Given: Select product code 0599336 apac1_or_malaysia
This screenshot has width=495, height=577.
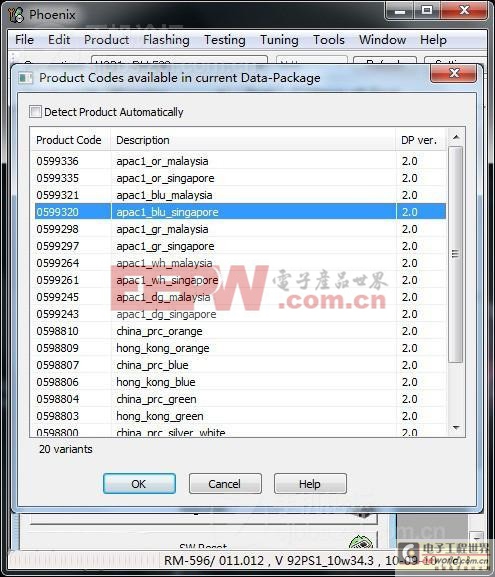Looking at the screenshot, I should coord(240,161).
